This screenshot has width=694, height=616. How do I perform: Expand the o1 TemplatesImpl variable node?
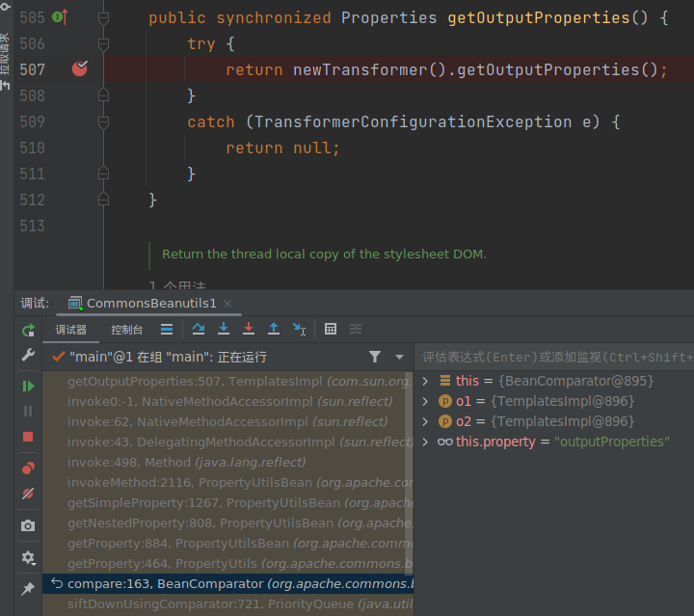click(426, 401)
